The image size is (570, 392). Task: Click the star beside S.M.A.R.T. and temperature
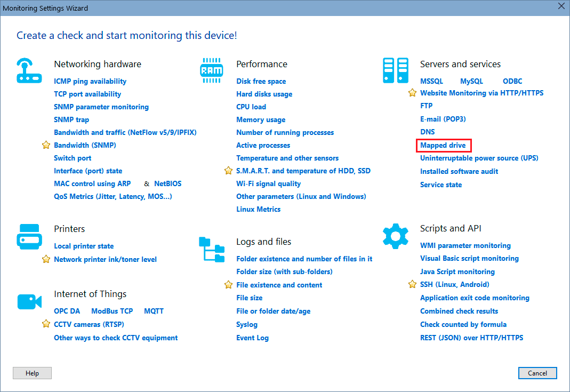point(228,171)
